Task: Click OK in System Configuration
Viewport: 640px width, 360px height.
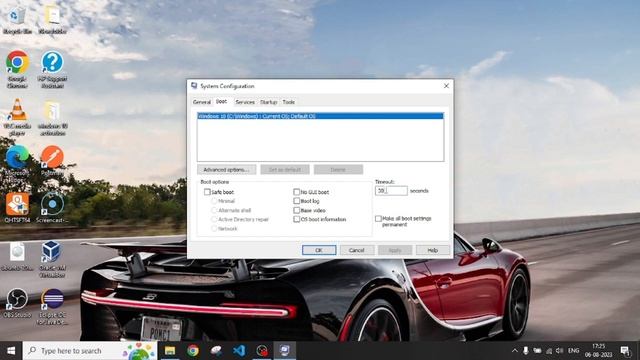Action: coord(319,250)
